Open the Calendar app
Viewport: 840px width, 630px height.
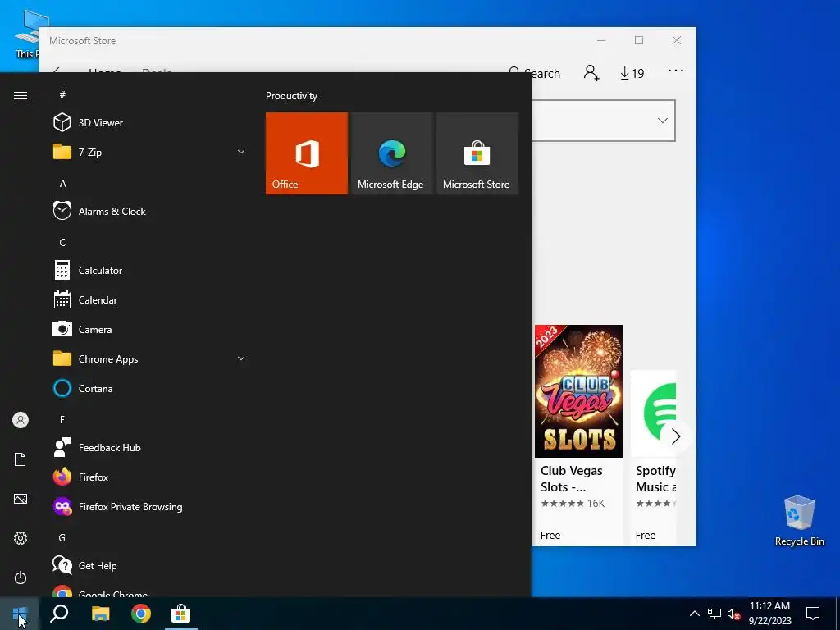tap(150, 300)
